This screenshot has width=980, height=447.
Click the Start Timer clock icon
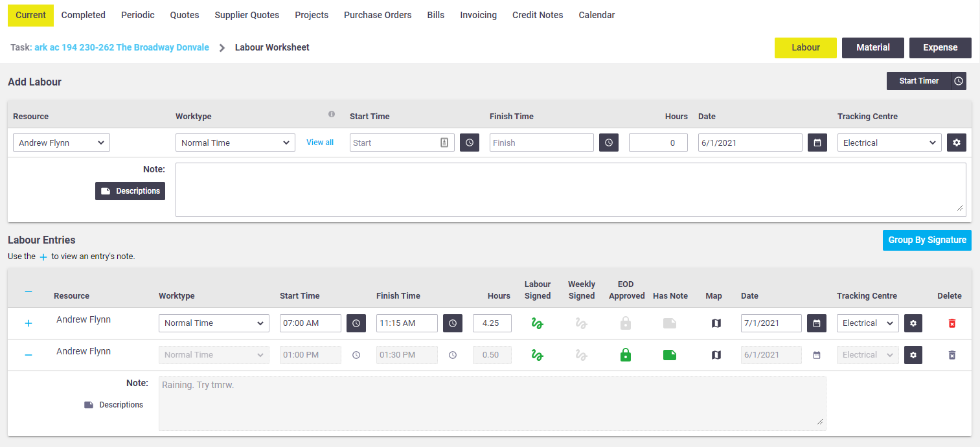(959, 81)
